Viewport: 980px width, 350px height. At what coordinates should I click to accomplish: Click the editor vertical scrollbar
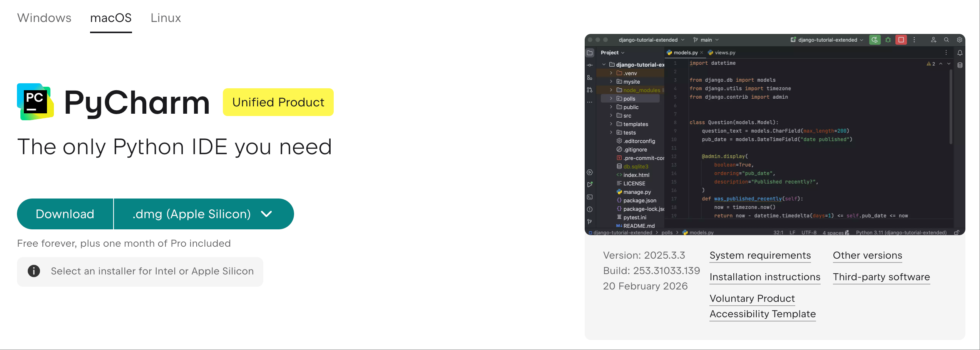951,108
